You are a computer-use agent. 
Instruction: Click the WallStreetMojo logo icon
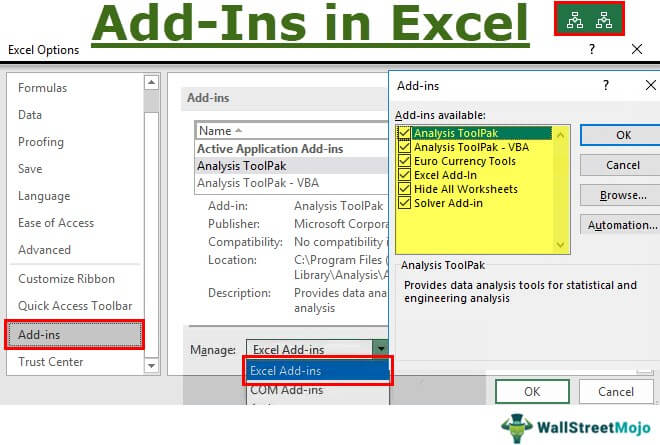click(516, 424)
